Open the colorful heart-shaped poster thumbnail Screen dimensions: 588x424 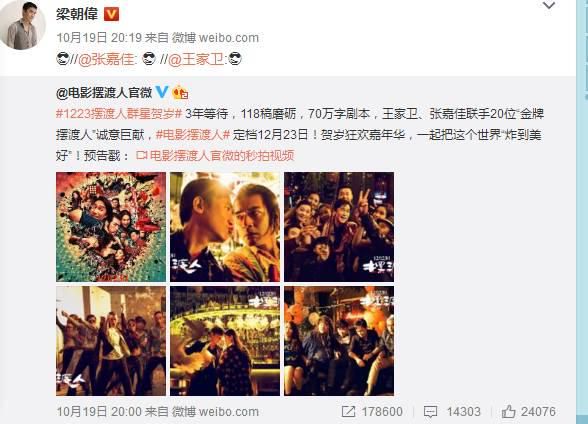click(111, 227)
